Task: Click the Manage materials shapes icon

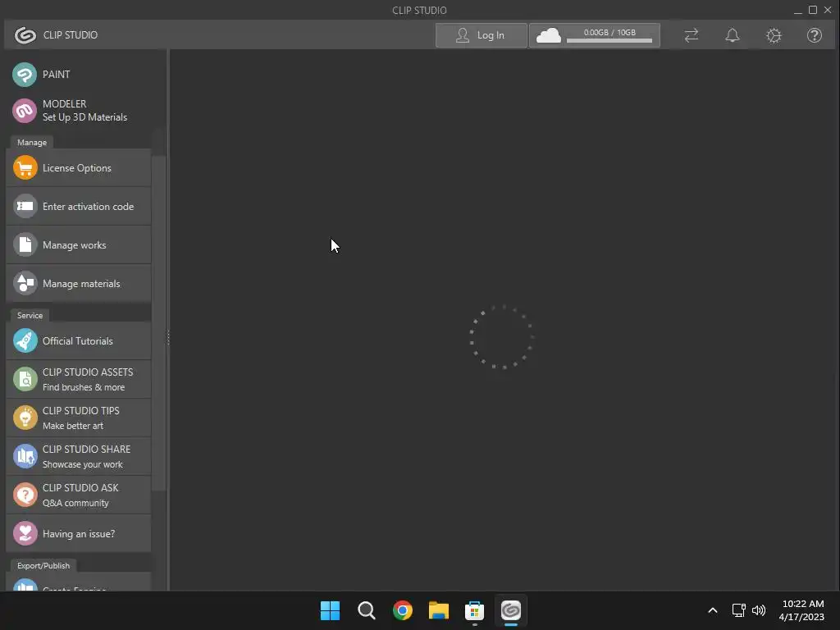Action: point(25,283)
